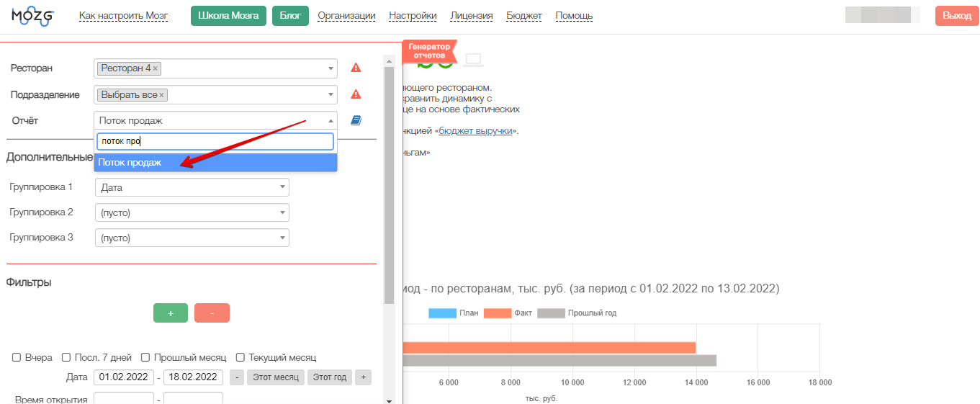
Task: Click the Этот месяц date button
Action: (x=276, y=377)
